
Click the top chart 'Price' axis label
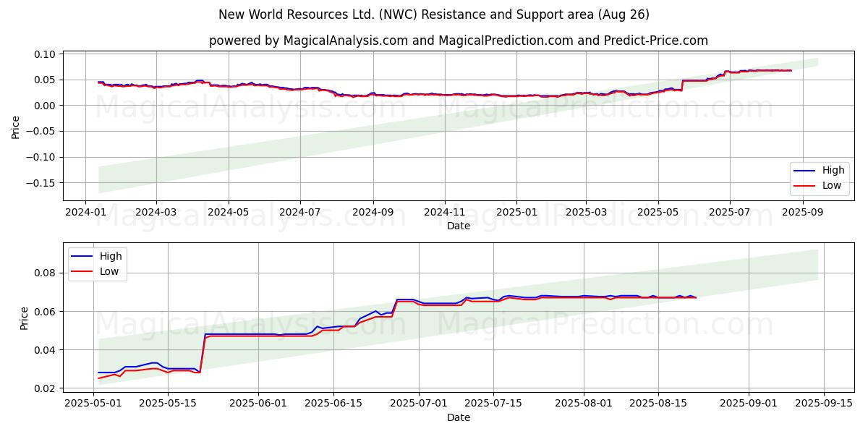pyautogui.click(x=16, y=127)
